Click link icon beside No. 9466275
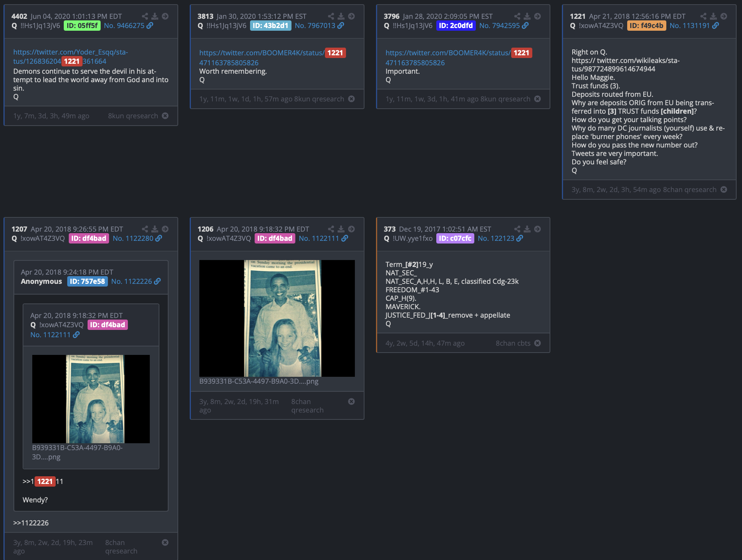This screenshot has height=560, width=742. tap(150, 25)
